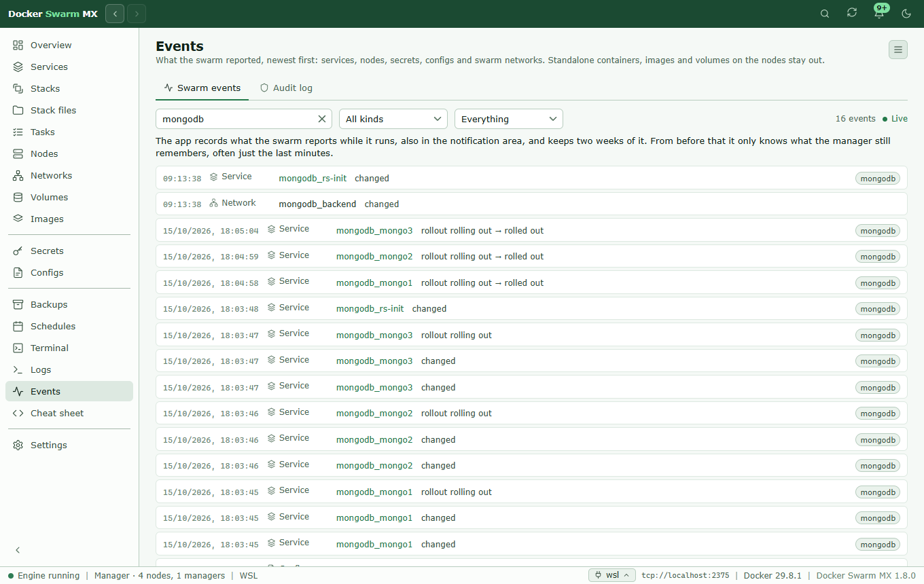Go to Services page
The height and width of the screenshot is (584, 924).
[69, 67]
